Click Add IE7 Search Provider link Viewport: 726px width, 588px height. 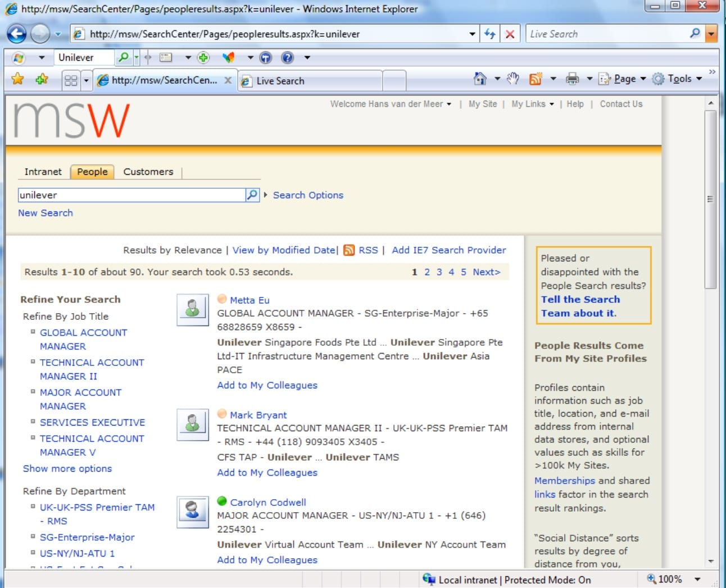449,250
